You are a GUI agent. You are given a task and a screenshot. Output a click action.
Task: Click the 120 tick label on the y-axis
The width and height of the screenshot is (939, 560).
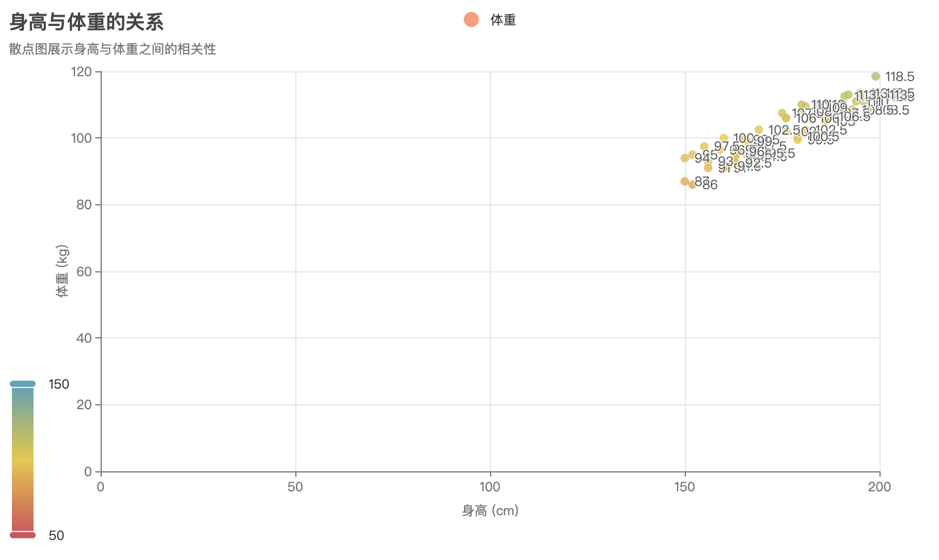coord(82,71)
